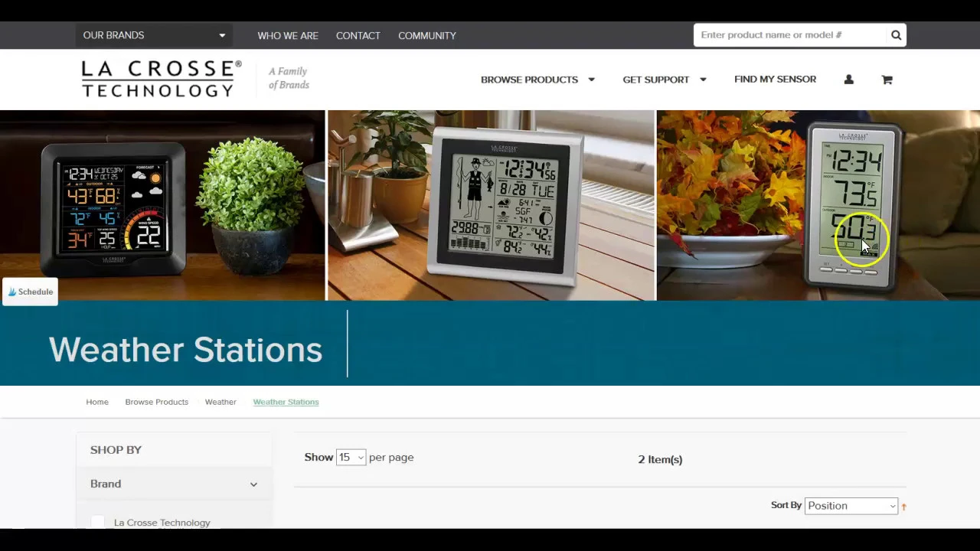
Task: Click the La Crosse Technology logo
Action: pos(162,79)
